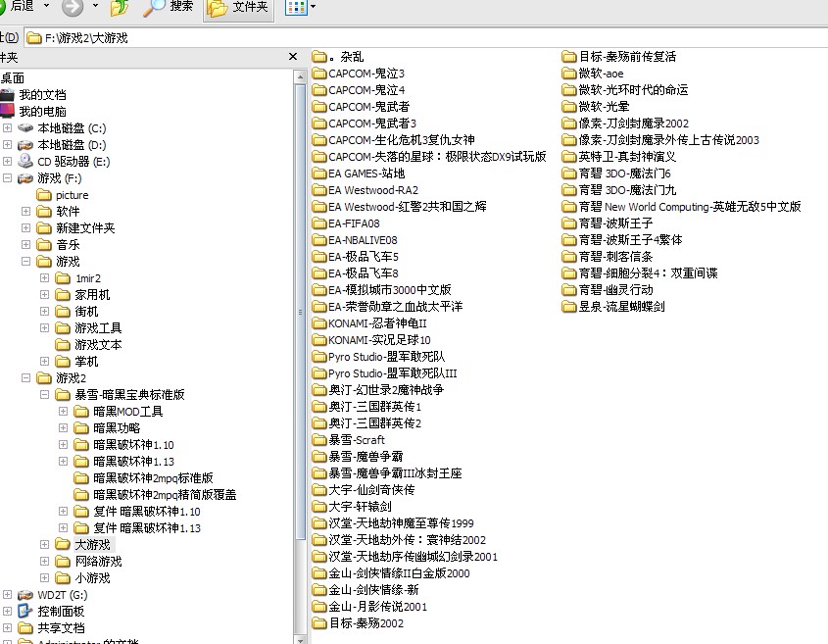828x644 pixels.
Task: Expand the 网络游戏 tree node
Action: pyautogui.click(x=45, y=562)
